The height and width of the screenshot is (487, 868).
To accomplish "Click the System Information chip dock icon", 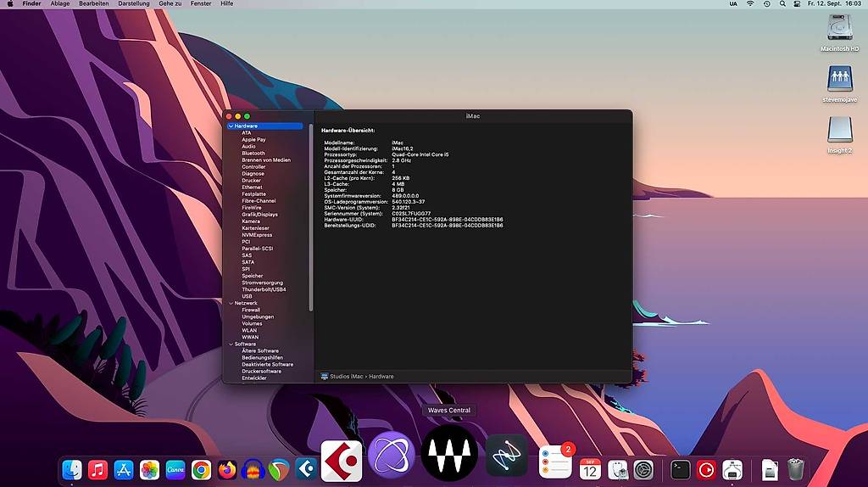I will click(x=732, y=470).
